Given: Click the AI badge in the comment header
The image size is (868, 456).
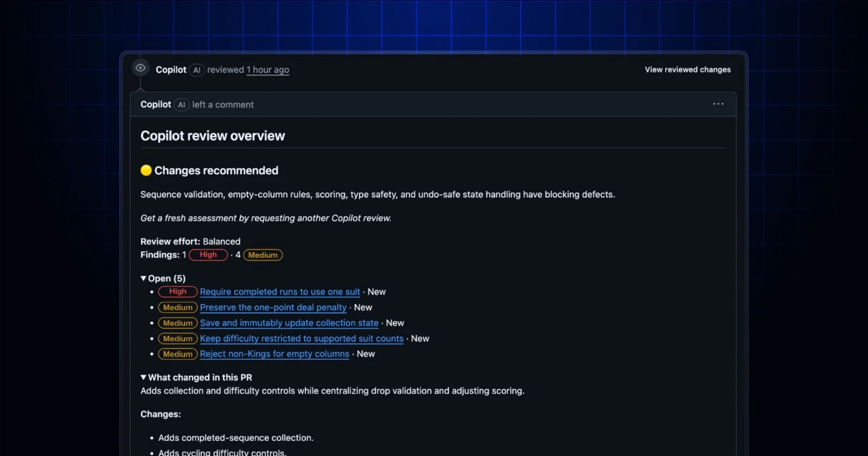Looking at the screenshot, I should tap(182, 105).
